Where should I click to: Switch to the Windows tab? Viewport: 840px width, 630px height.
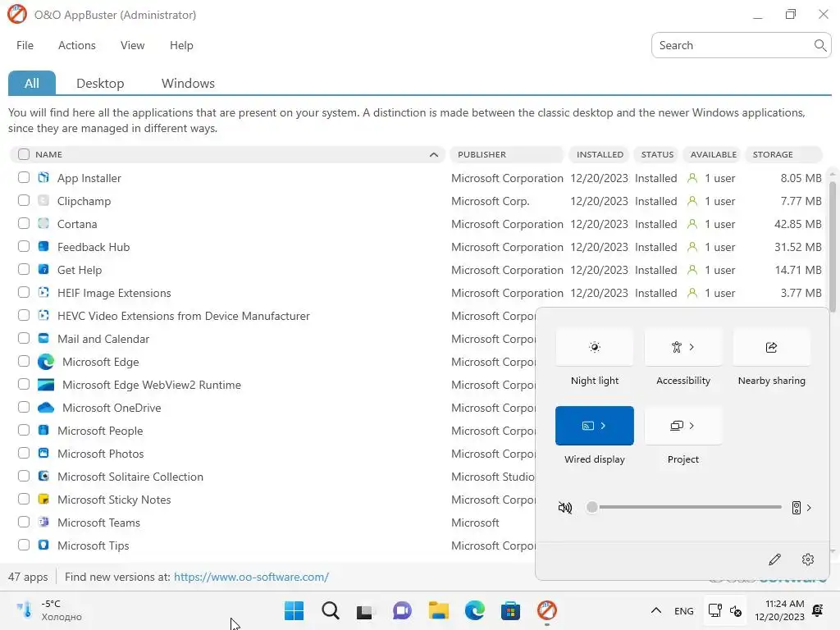tap(188, 83)
